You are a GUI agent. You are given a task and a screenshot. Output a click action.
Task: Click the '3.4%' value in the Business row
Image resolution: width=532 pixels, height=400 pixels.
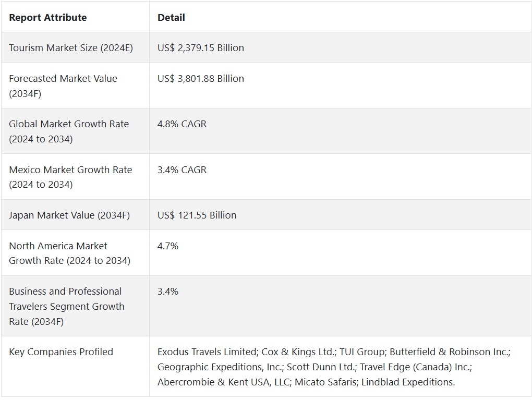click(168, 292)
